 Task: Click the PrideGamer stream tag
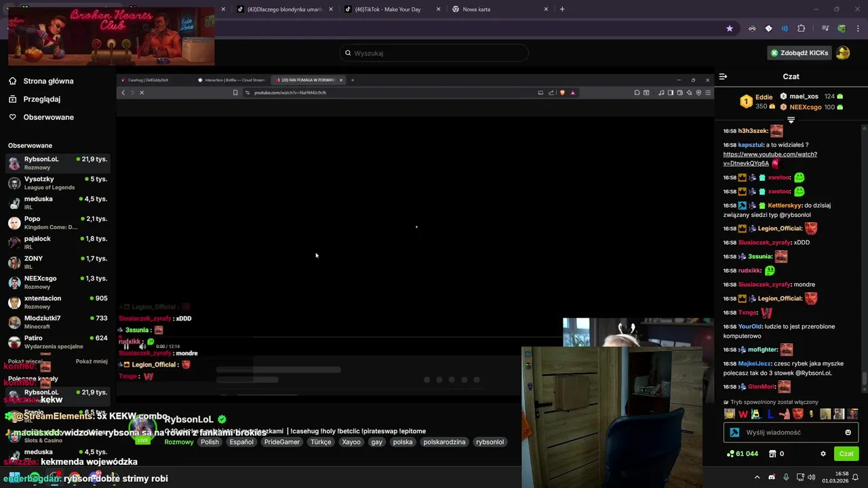281,442
